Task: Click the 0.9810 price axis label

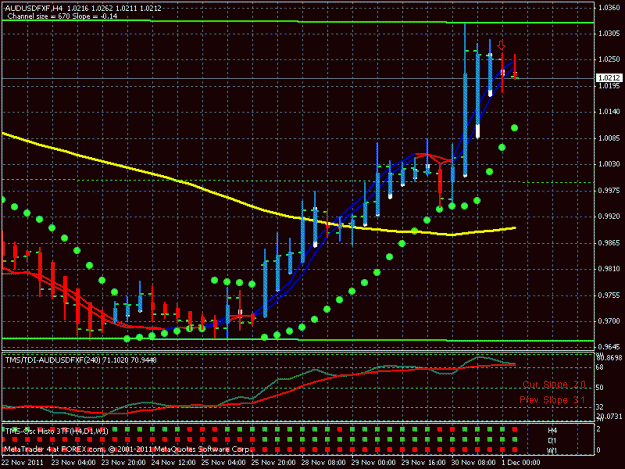Action: pyautogui.click(x=609, y=269)
